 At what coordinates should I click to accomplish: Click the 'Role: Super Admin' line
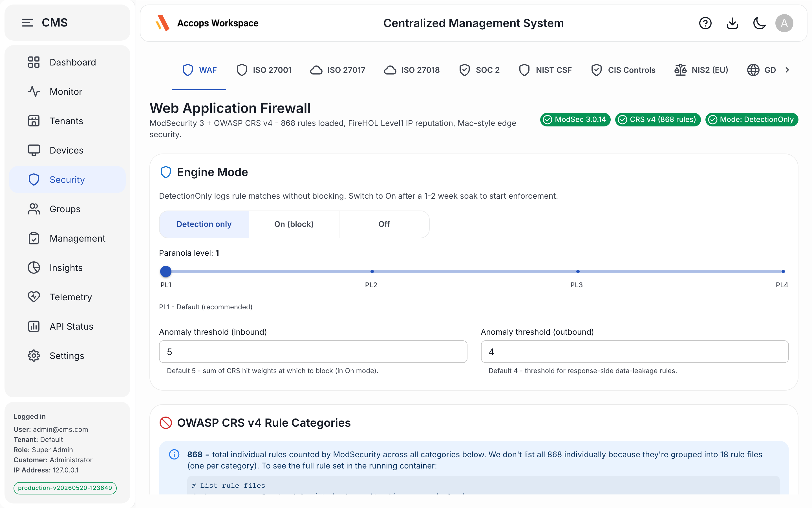[x=43, y=450]
